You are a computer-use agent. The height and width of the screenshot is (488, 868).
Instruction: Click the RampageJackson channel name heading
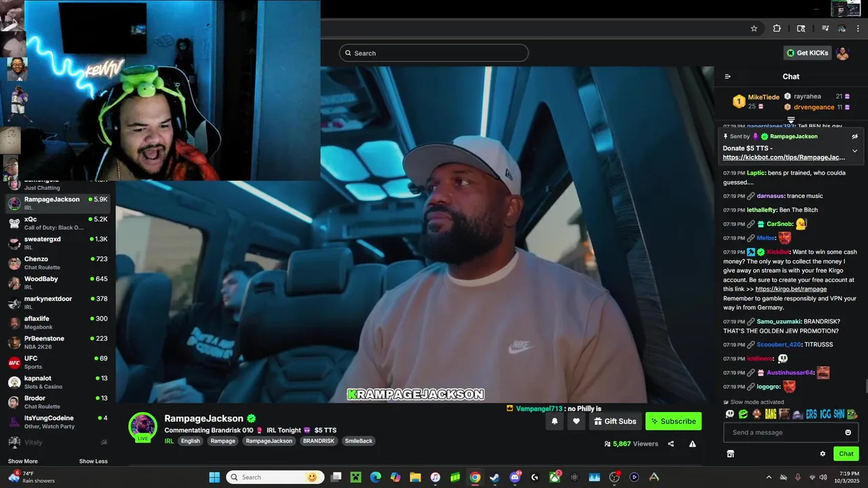(x=203, y=419)
